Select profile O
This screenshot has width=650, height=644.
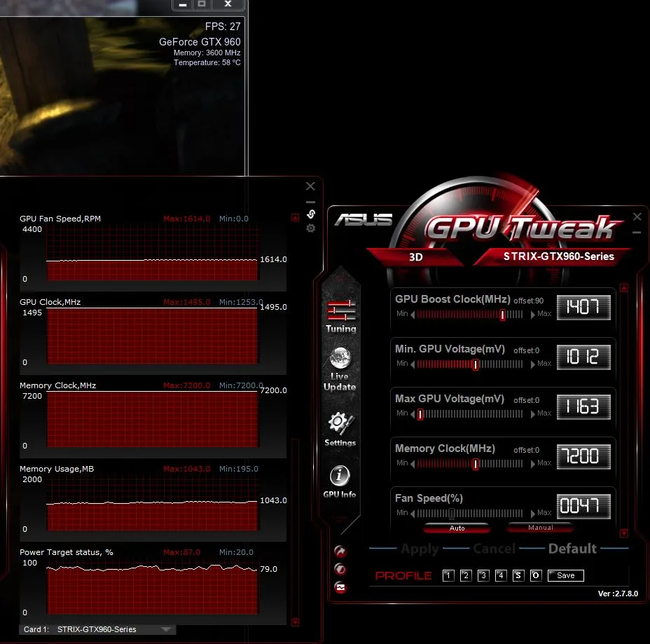536,575
